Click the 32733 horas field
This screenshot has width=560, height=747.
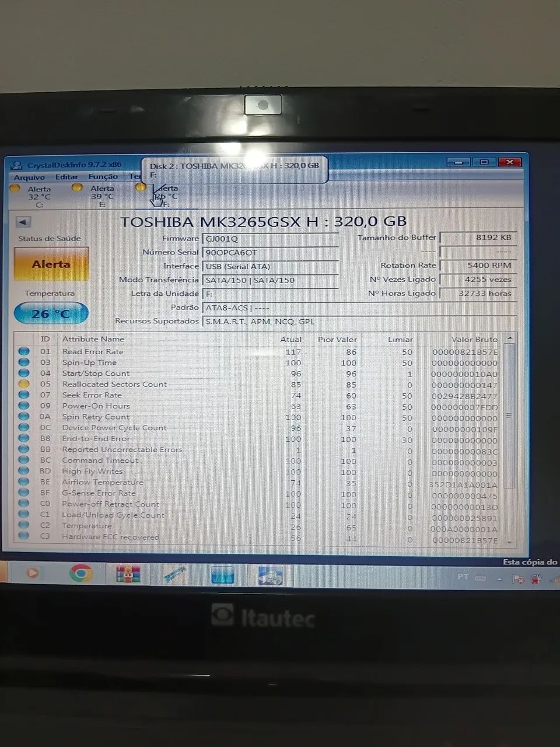coord(478,294)
